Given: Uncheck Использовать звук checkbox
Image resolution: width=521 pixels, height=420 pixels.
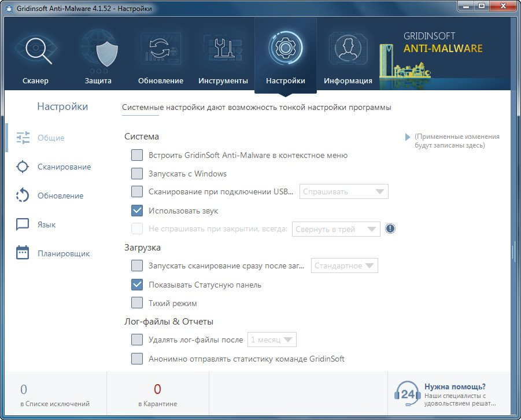Looking at the screenshot, I should 137,211.
